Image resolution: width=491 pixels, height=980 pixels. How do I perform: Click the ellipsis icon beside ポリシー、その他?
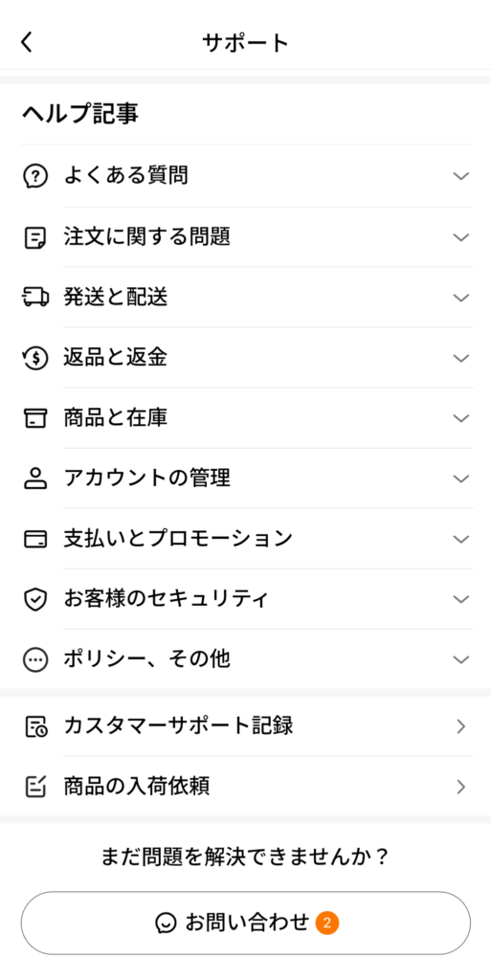pyautogui.click(x=35, y=659)
